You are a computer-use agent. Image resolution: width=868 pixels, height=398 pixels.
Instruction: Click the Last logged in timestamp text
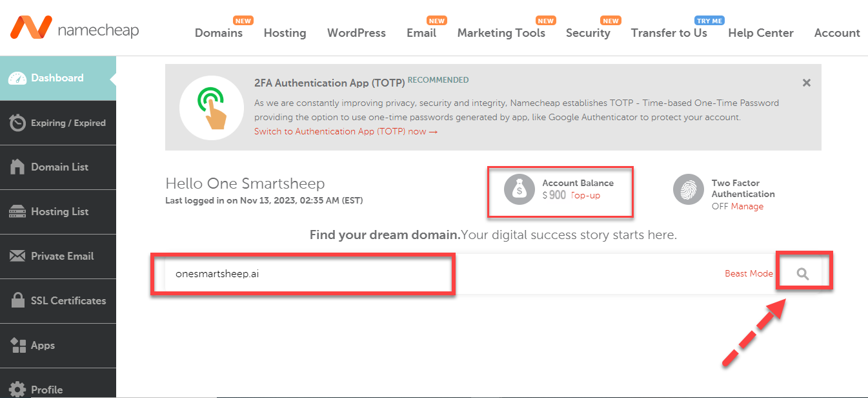click(264, 200)
